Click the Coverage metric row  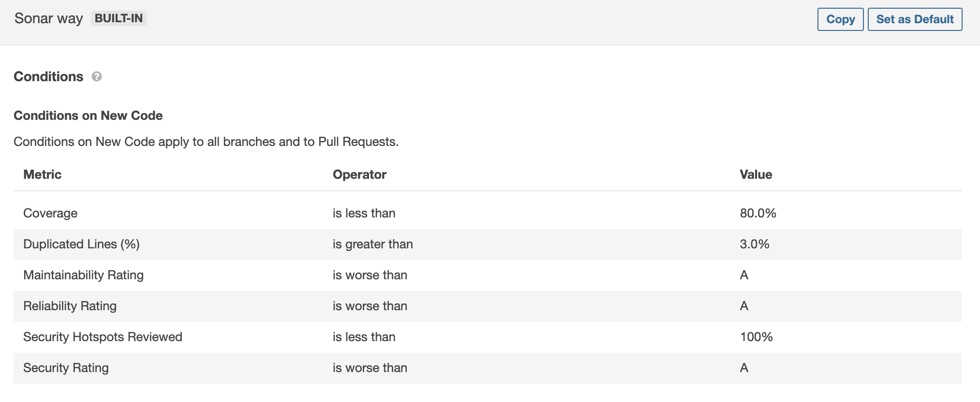tap(50, 213)
